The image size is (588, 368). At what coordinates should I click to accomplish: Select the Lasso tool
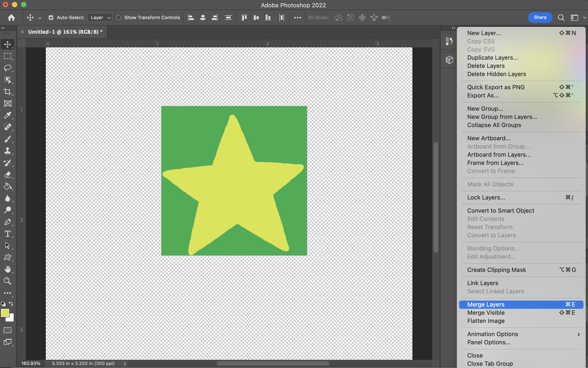tap(8, 68)
